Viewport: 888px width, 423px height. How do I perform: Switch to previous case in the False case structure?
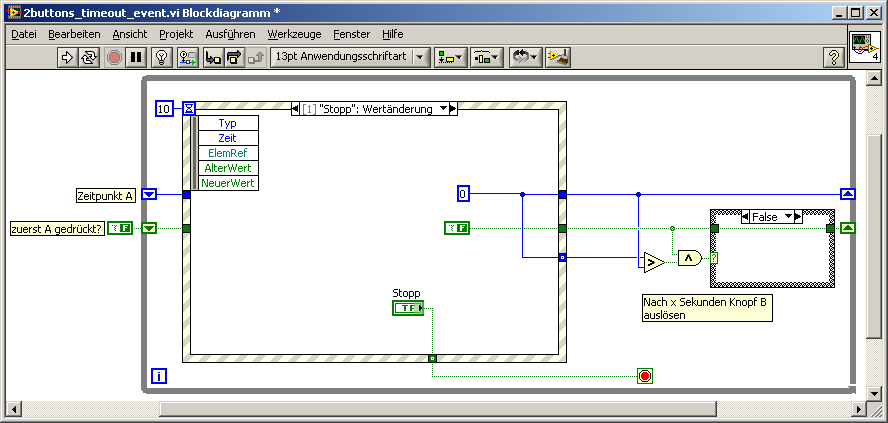click(745, 216)
